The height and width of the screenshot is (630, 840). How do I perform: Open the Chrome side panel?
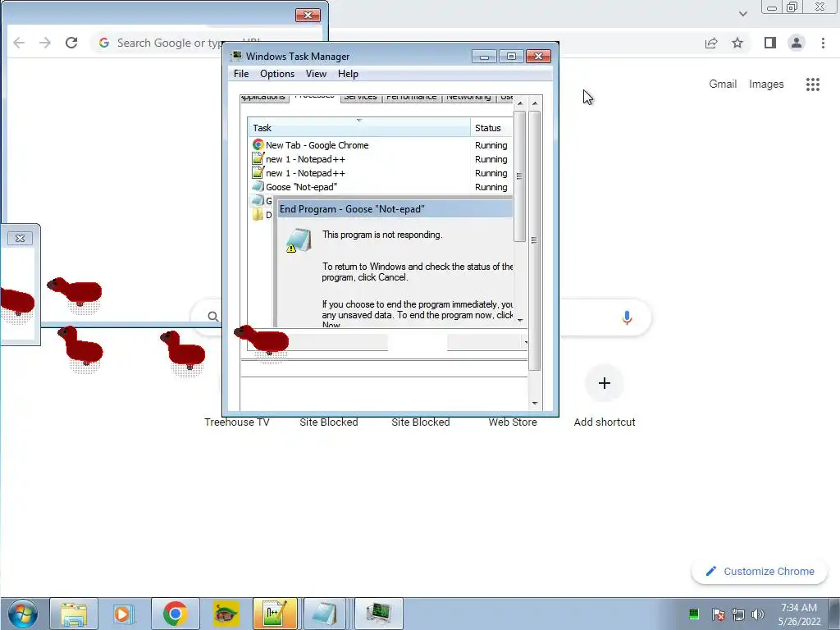(x=769, y=43)
